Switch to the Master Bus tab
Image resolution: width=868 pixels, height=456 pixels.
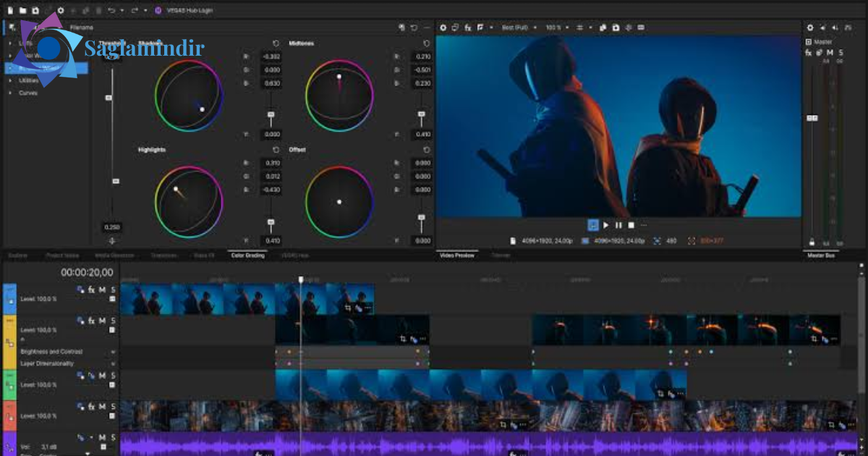(x=822, y=256)
